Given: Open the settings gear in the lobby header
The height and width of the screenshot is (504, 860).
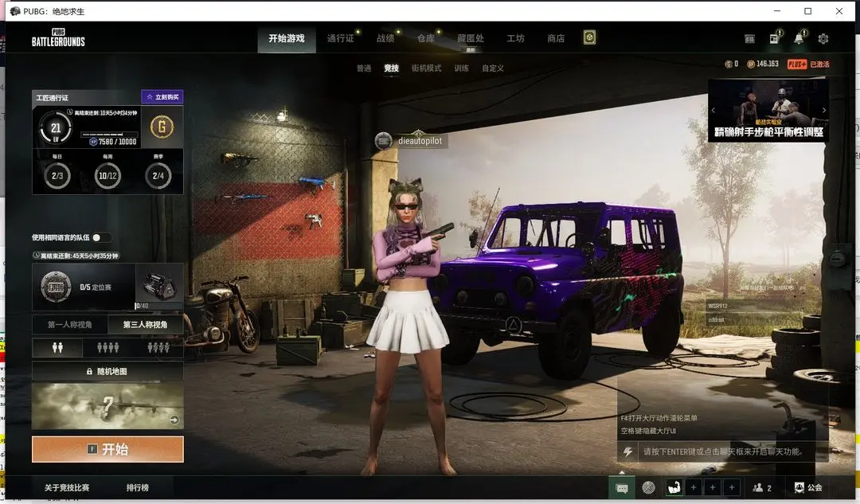Looking at the screenshot, I should click(823, 38).
